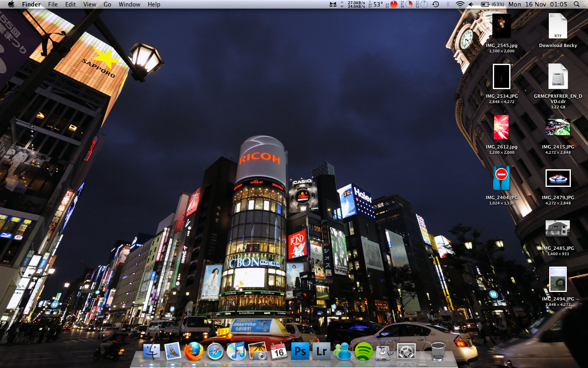
Task: Launch Disk Utility from the Dock
Action: tap(385, 351)
